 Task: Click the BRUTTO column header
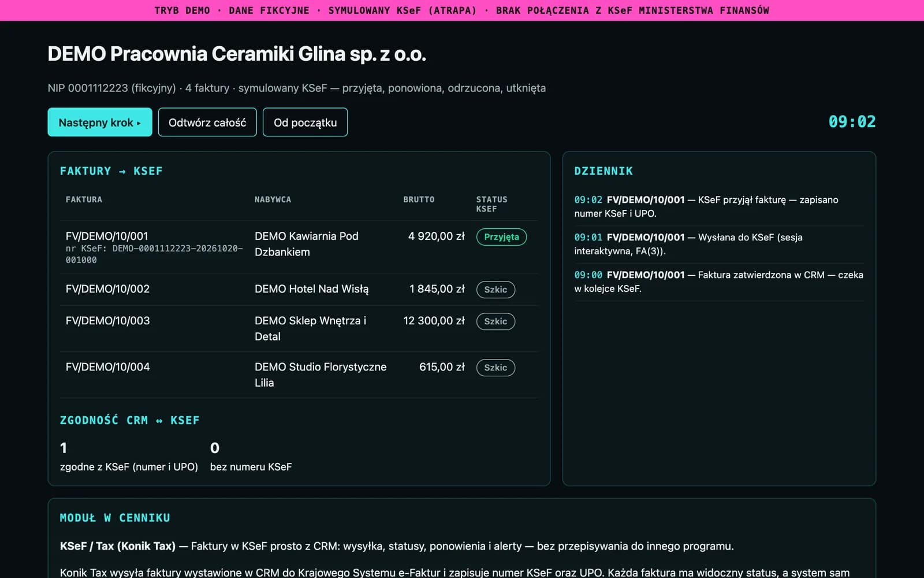coord(419,199)
